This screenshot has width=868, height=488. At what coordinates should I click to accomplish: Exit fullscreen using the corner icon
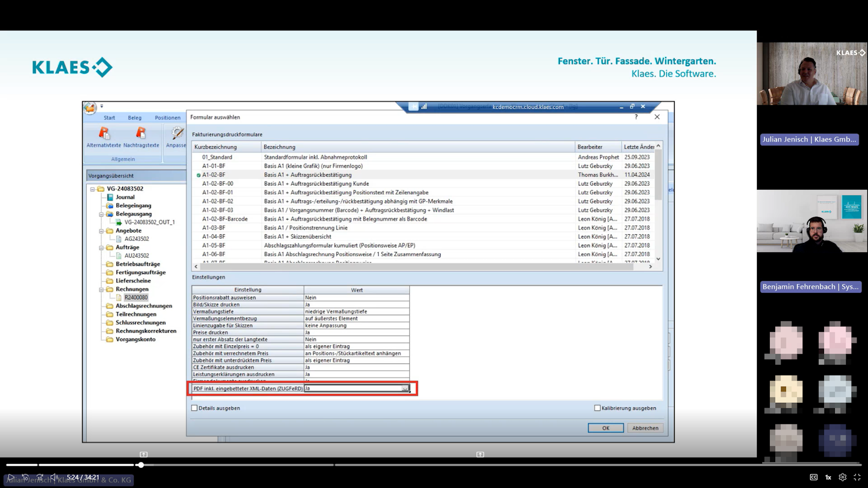(x=857, y=477)
